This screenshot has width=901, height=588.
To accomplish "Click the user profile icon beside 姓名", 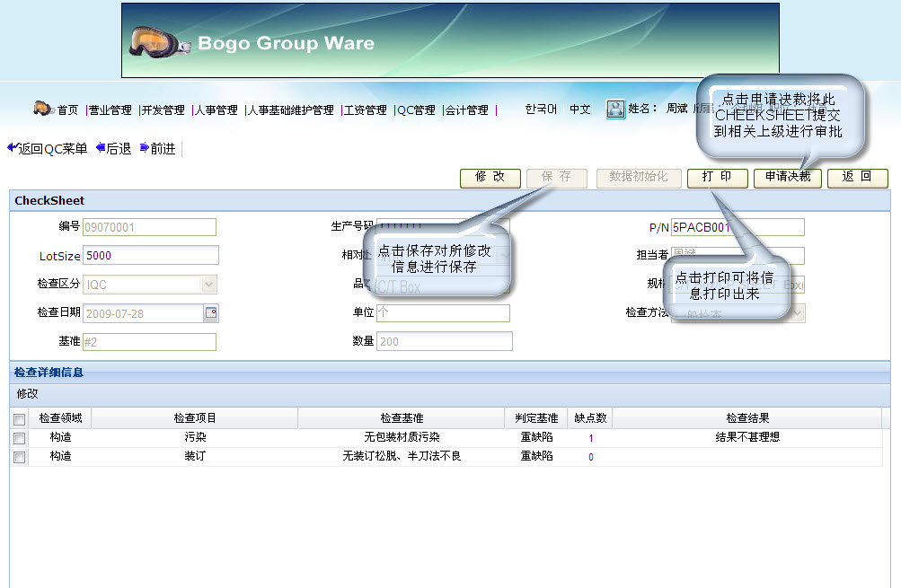I will pos(615,109).
